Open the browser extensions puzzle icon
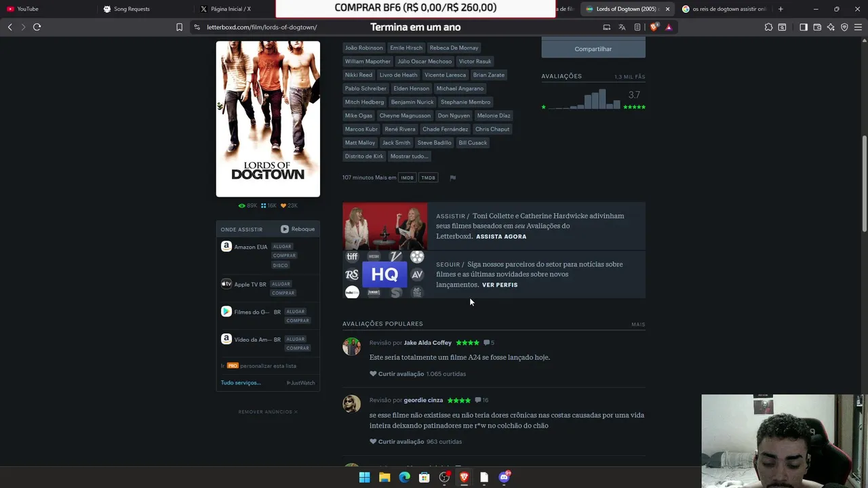The width and height of the screenshot is (868, 488). click(768, 27)
